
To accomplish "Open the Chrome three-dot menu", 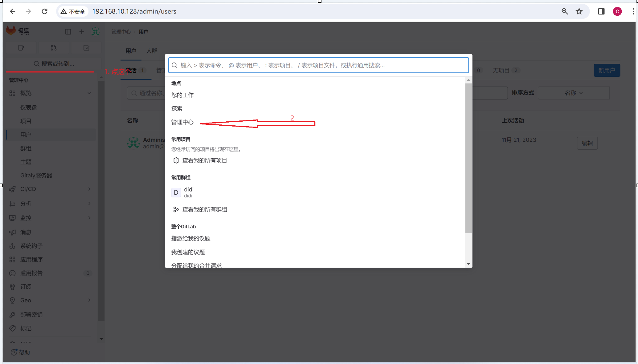I will [633, 11].
